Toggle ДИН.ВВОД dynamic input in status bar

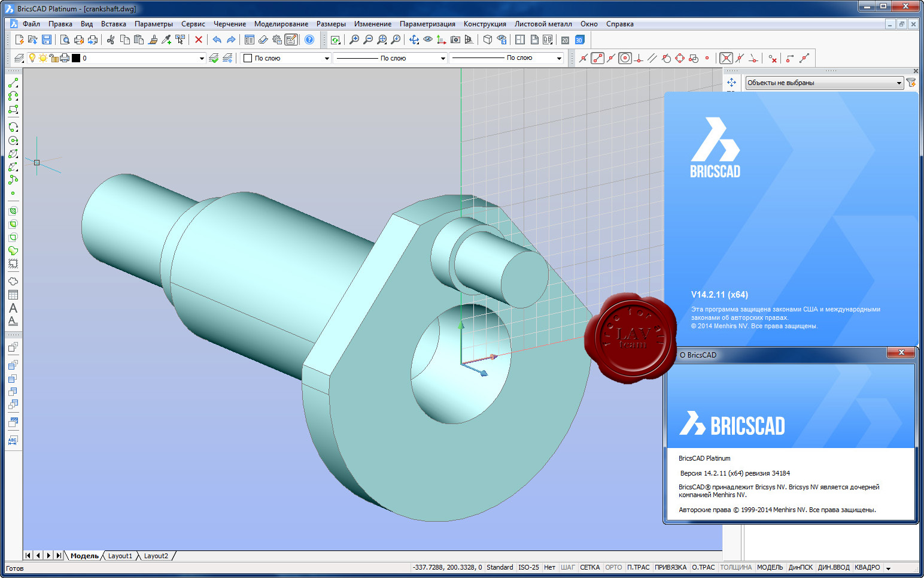834,567
